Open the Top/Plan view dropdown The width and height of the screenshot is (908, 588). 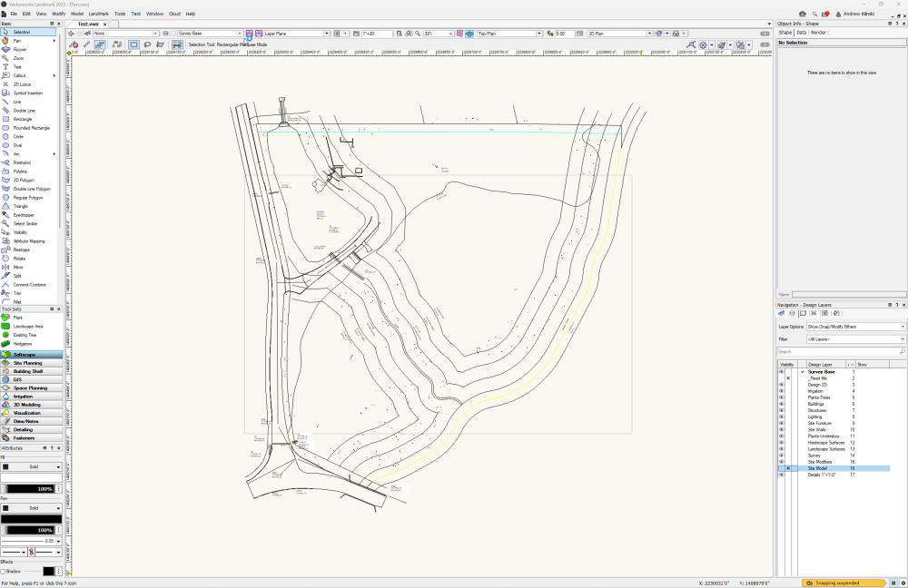[x=539, y=33]
